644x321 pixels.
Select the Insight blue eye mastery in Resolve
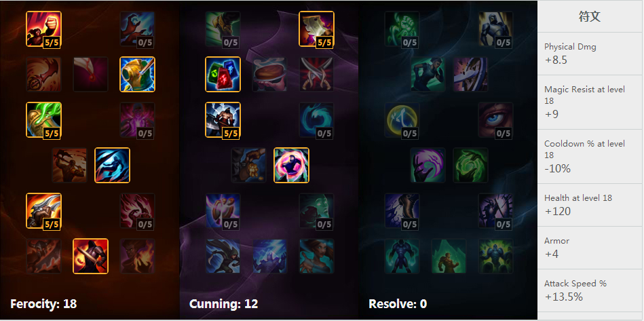[x=495, y=119]
